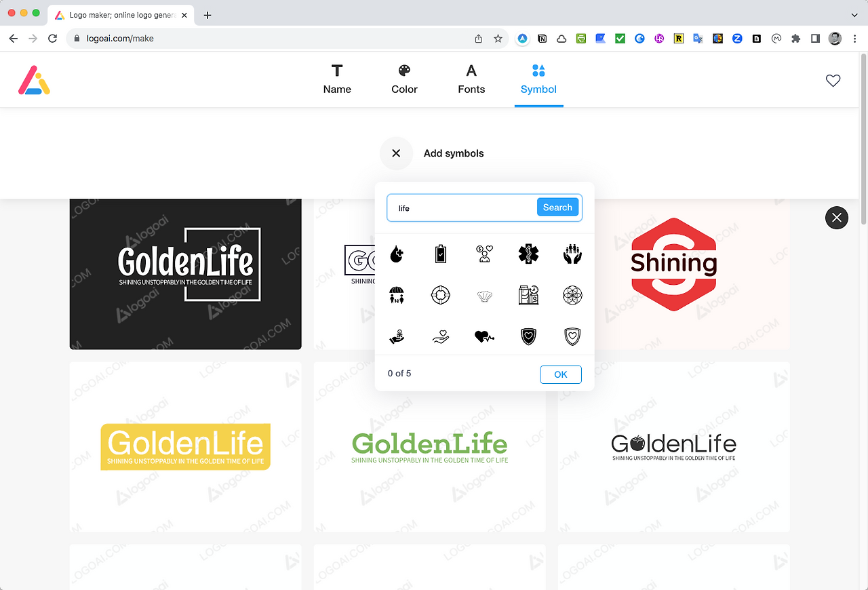868x590 pixels.
Task: Click the LogoAI colorful logo
Action: pos(34,80)
